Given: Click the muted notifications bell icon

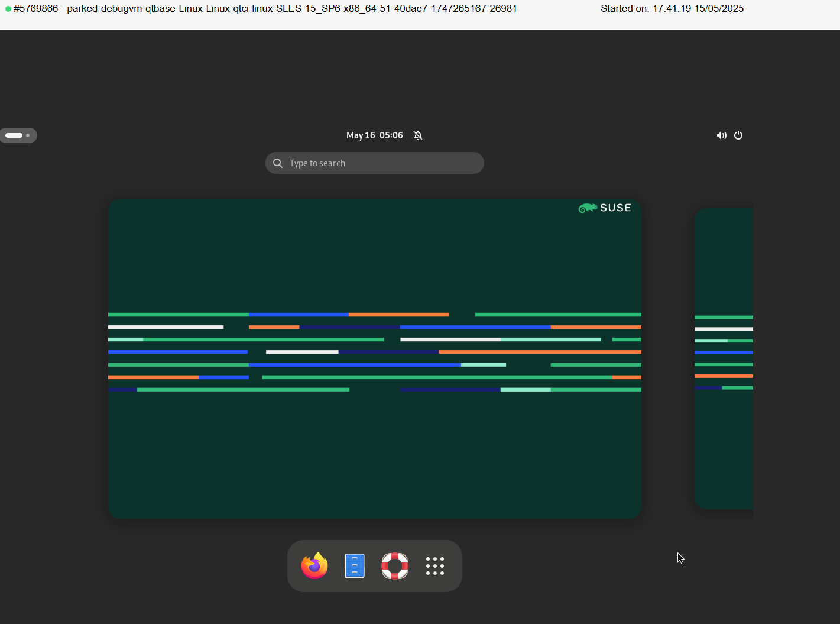Looking at the screenshot, I should click(418, 135).
